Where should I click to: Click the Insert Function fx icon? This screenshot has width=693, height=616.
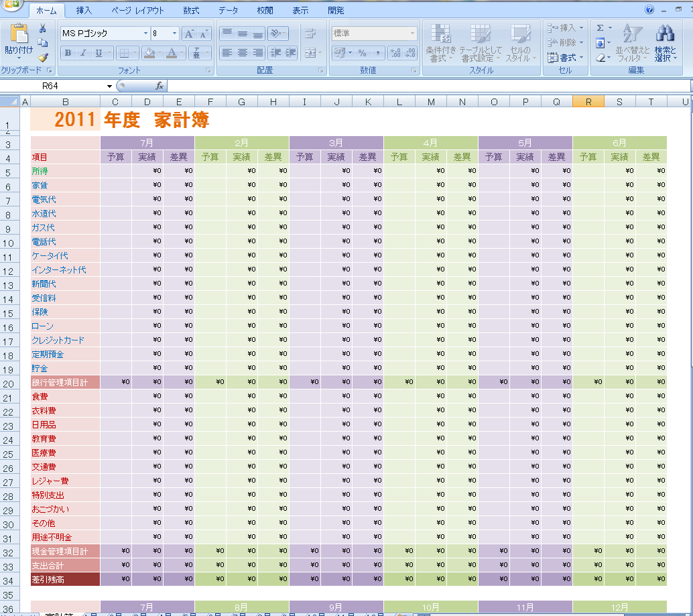(160, 86)
